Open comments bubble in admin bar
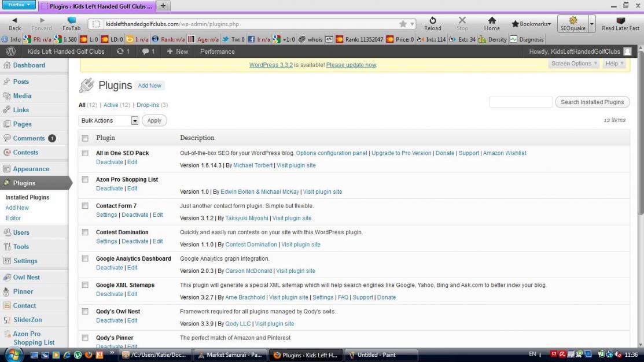Image resolution: width=644 pixels, height=362 pixels. click(145, 51)
